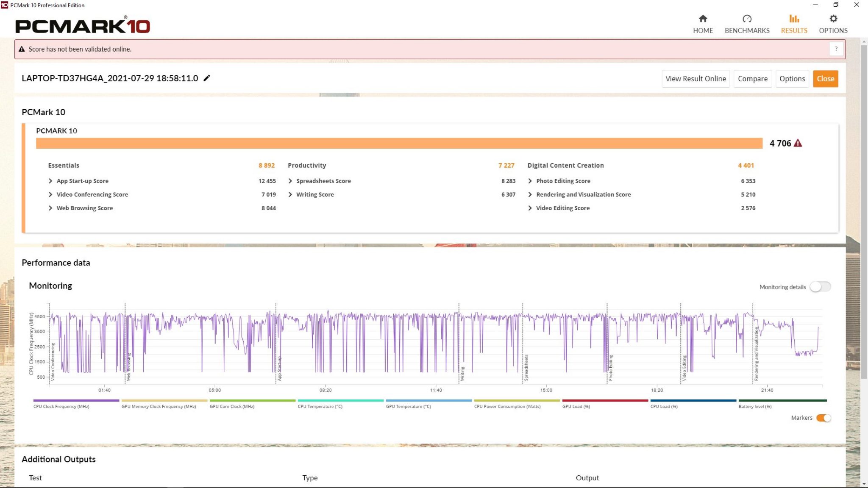Click the alert icon next to unvalidated score message

(22, 49)
